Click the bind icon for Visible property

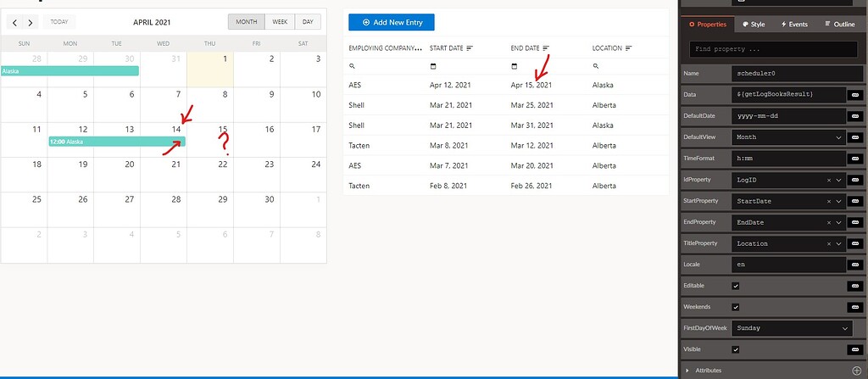pos(854,349)
